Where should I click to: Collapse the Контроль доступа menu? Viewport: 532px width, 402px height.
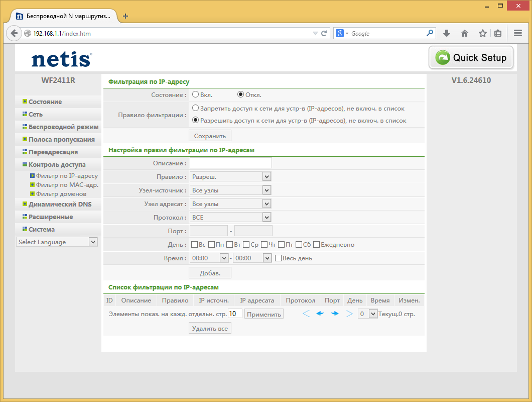(57, 164)
